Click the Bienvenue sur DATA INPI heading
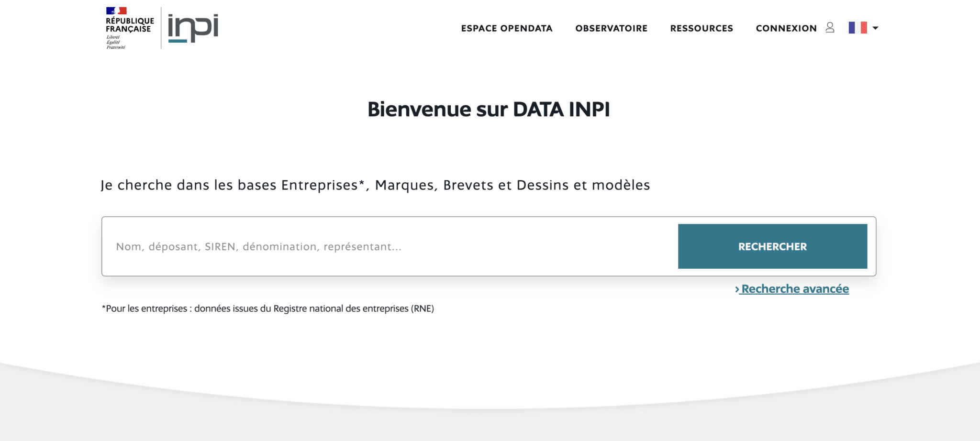 coord(489,109)
